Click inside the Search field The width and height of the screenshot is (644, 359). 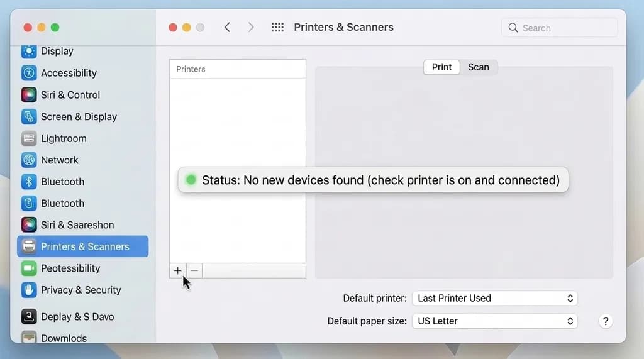(x=559, y=28)
